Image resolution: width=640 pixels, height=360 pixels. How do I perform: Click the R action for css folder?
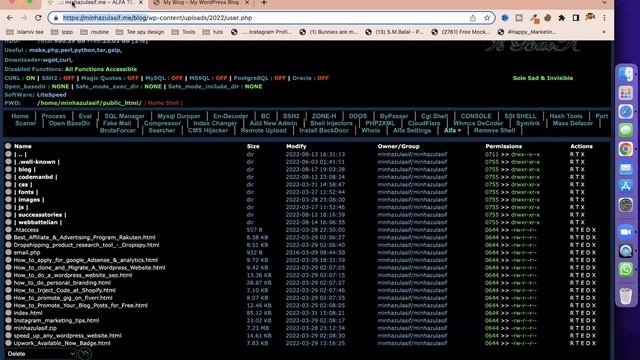coord(572,184)
